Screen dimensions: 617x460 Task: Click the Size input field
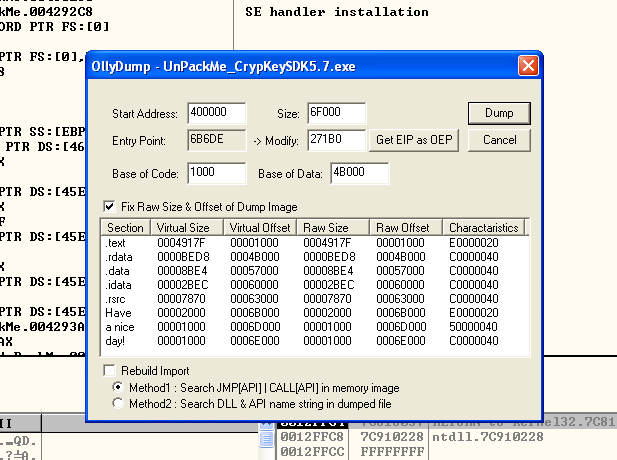point(336,113)
